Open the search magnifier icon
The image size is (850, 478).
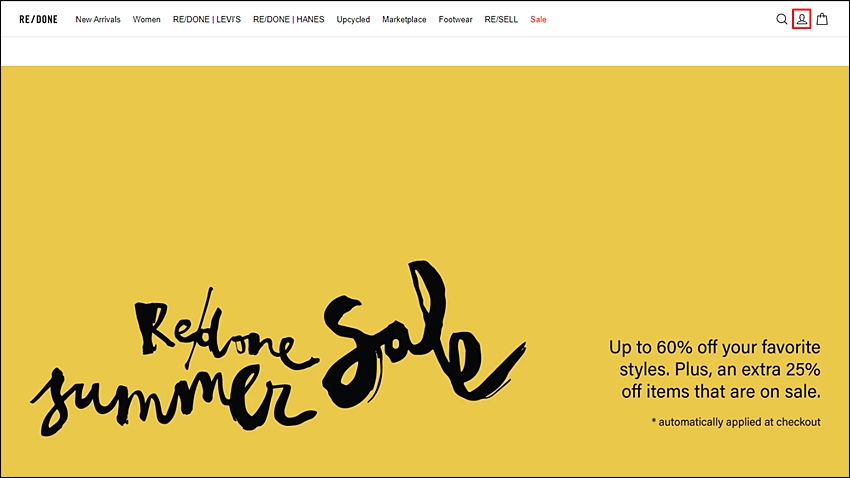(x=781, y=20)
